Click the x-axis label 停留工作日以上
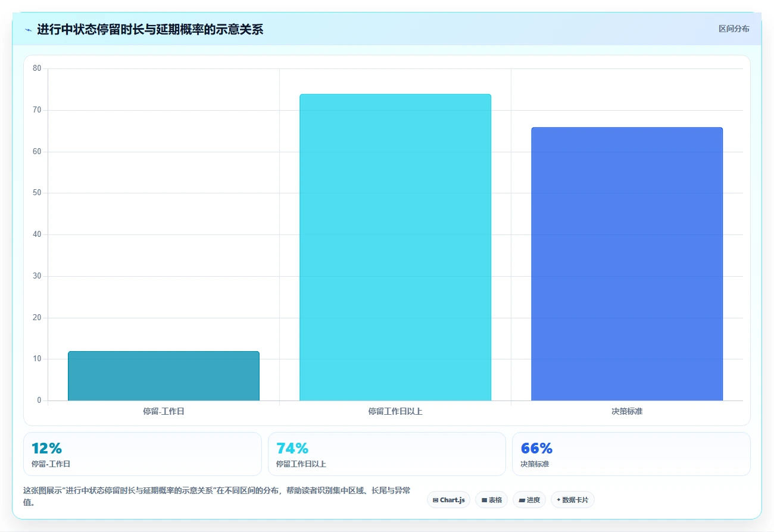774x532 pixels. click(x=395, y=411)
